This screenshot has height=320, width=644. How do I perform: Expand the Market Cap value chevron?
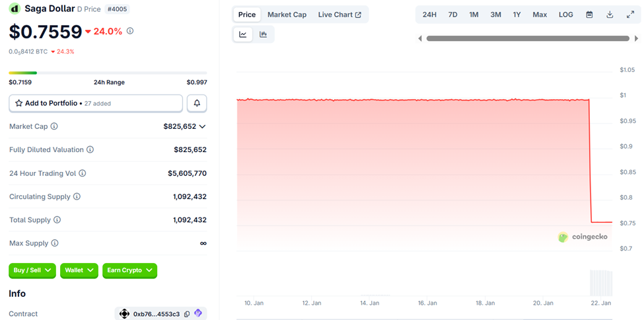click(x=202, y=127)
